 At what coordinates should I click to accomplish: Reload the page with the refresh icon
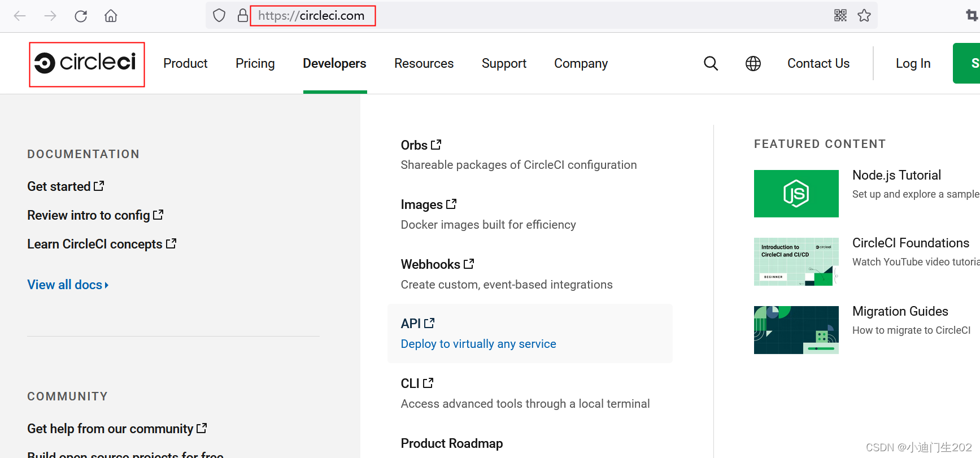pos(81,16)
